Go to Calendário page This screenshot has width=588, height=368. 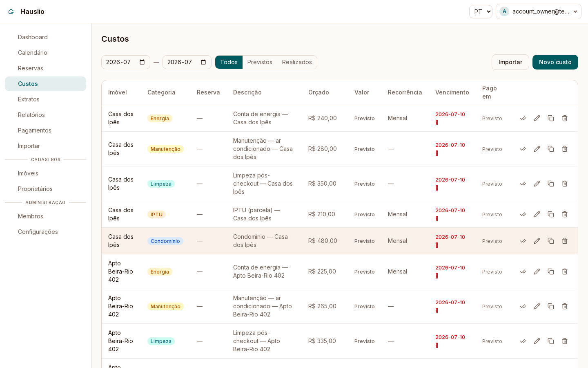(x=45, y=53)
